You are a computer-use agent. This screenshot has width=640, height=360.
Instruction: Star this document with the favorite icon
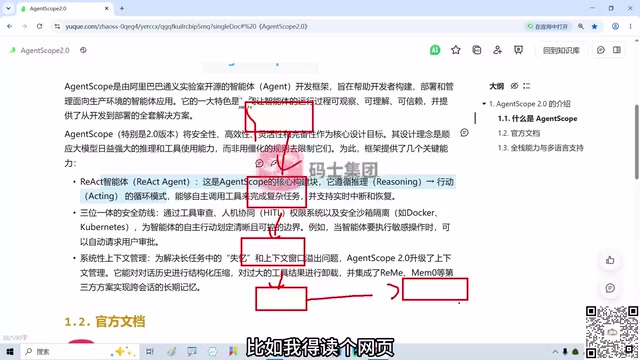pyautogui.click(x=456, y=50)
